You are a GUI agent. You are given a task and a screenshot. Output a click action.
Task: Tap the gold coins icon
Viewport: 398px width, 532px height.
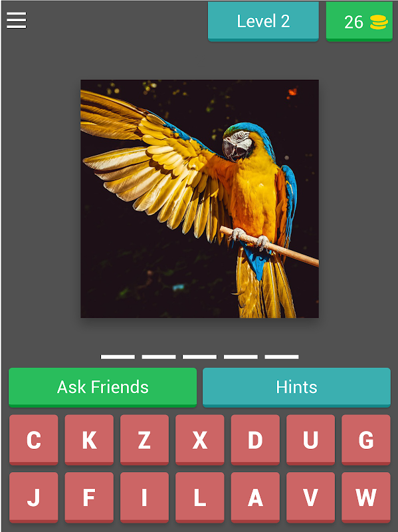click(379, 22)
